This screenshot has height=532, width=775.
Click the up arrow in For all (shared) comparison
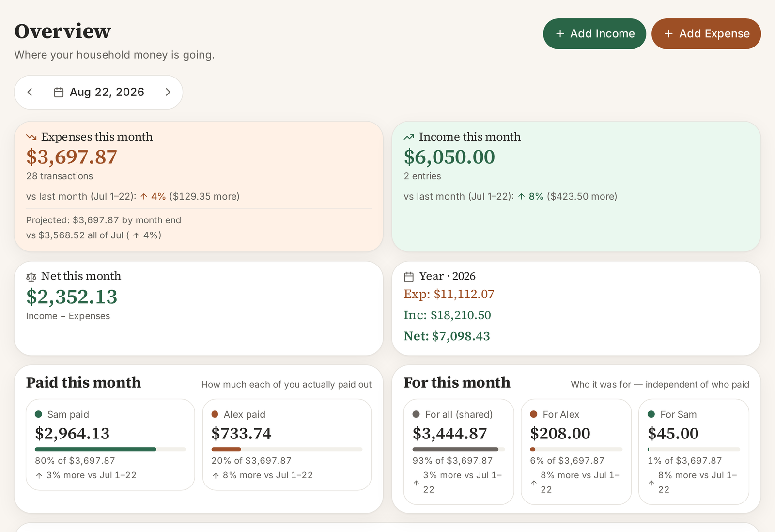(x=416, y=483)
